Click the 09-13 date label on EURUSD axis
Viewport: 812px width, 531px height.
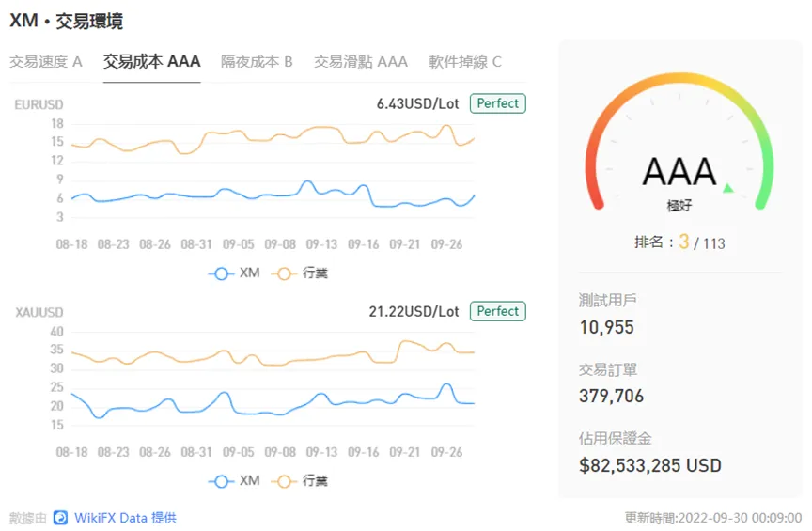pos(321,244)
